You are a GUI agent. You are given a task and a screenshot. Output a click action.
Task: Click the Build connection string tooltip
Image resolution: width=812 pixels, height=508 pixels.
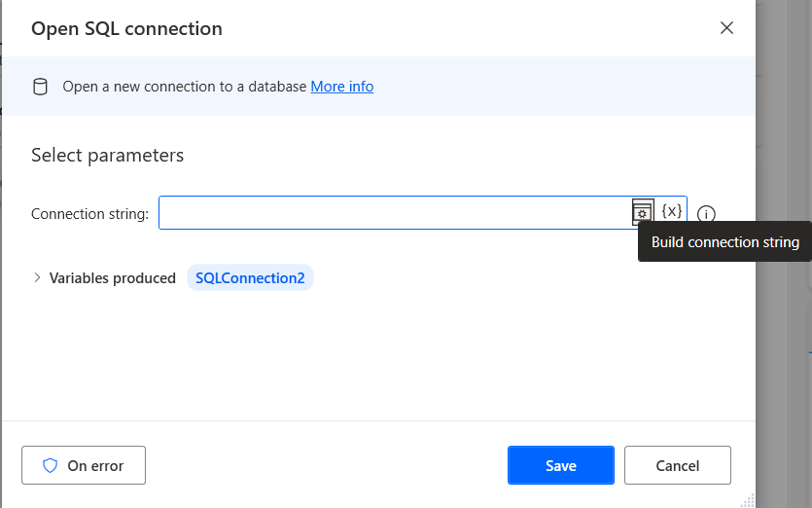tap(725, 241)
